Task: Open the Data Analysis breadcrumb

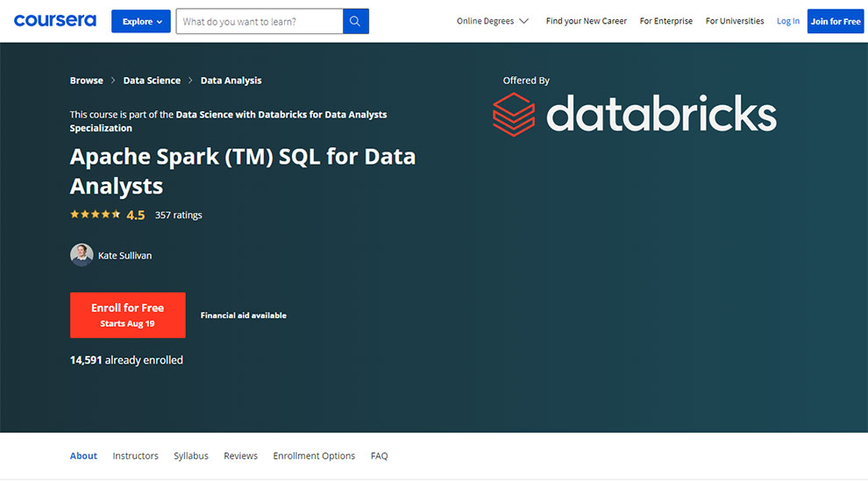Action: [x=231, y=81]
